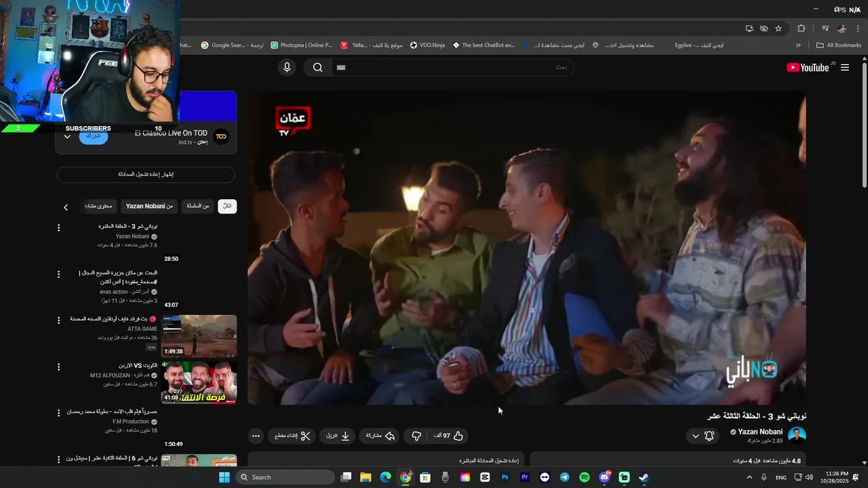Open the notification bell subscription dropdown
The width and height of the screenshot is (868, 488).
tap(703, 436)
